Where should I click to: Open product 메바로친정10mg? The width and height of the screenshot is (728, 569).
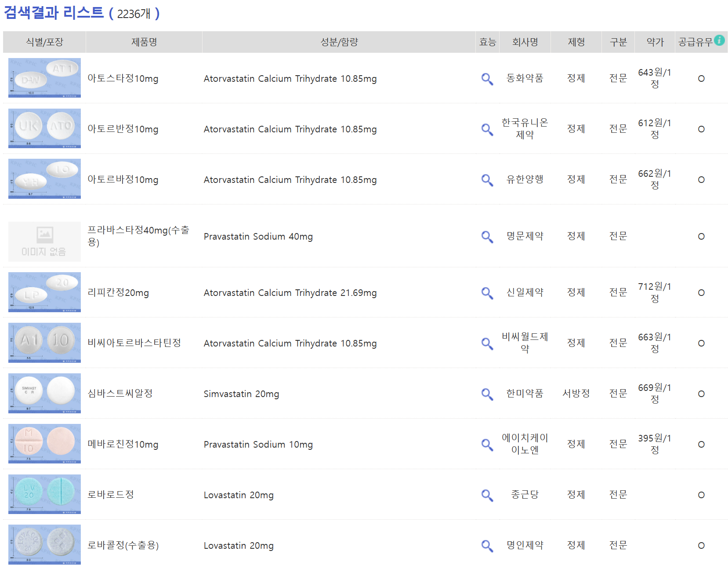(123, 445)
